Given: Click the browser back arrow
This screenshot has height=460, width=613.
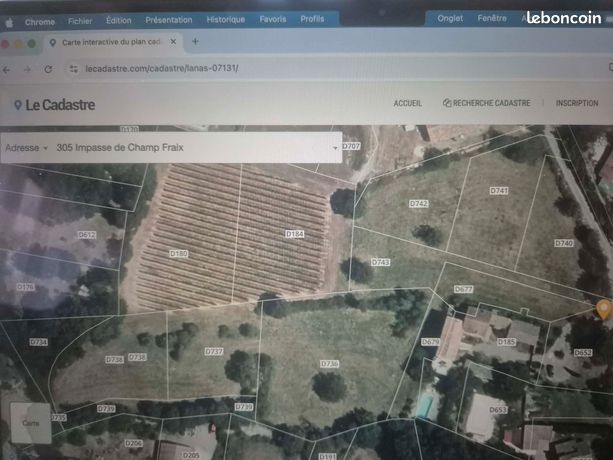Looking at the screenshot, I should click(x=6, y=70).
